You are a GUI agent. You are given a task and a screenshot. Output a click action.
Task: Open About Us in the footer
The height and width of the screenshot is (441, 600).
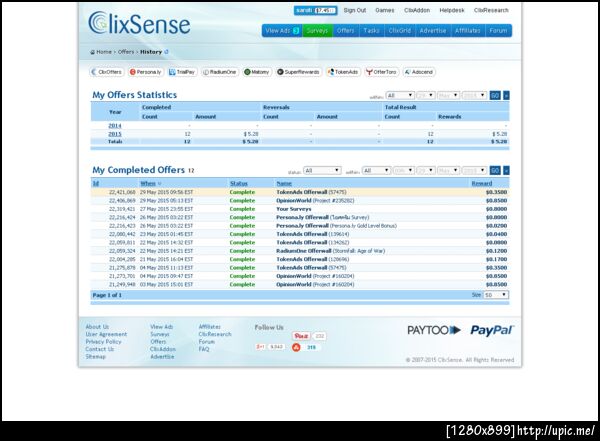(x=97, y=327)
